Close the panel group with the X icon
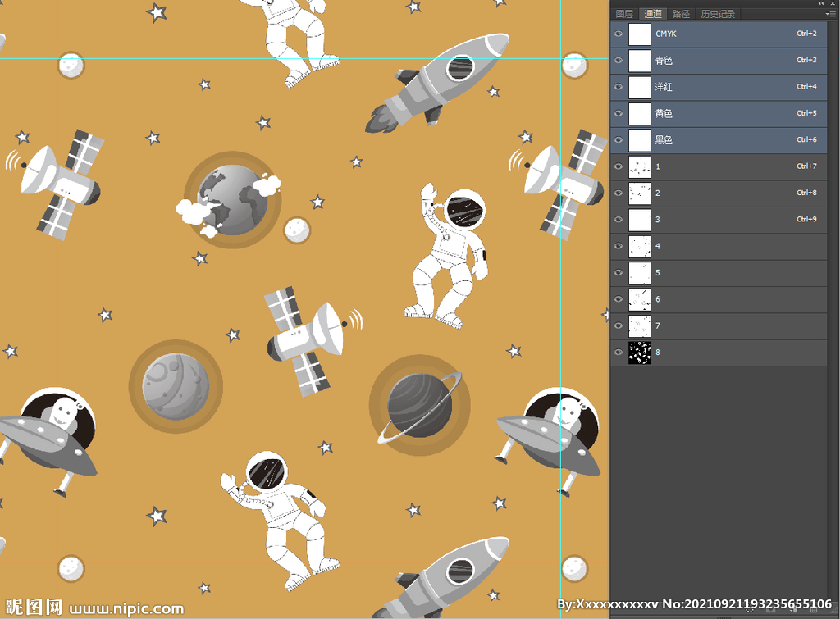This screenshot has width=840, height=619. (x=833, y=3)
